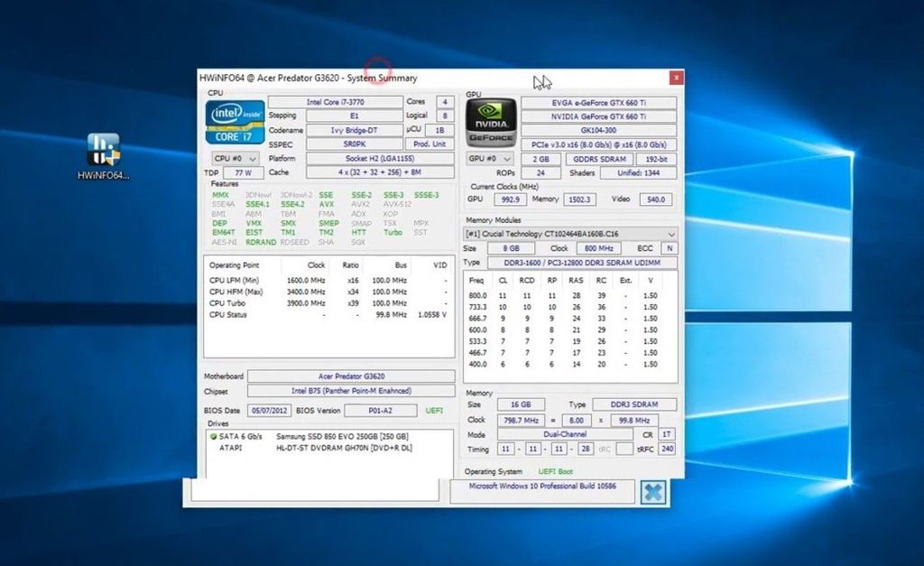Click the Intel B75 chipset field
924x566 pixels.
pos(351,391)
